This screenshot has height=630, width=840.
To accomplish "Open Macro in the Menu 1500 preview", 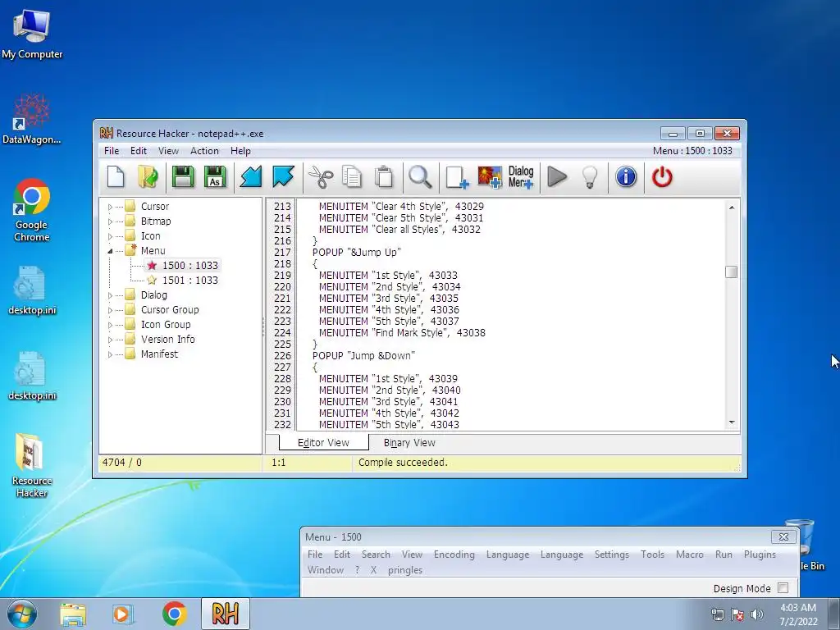I will tap(689, 555).
